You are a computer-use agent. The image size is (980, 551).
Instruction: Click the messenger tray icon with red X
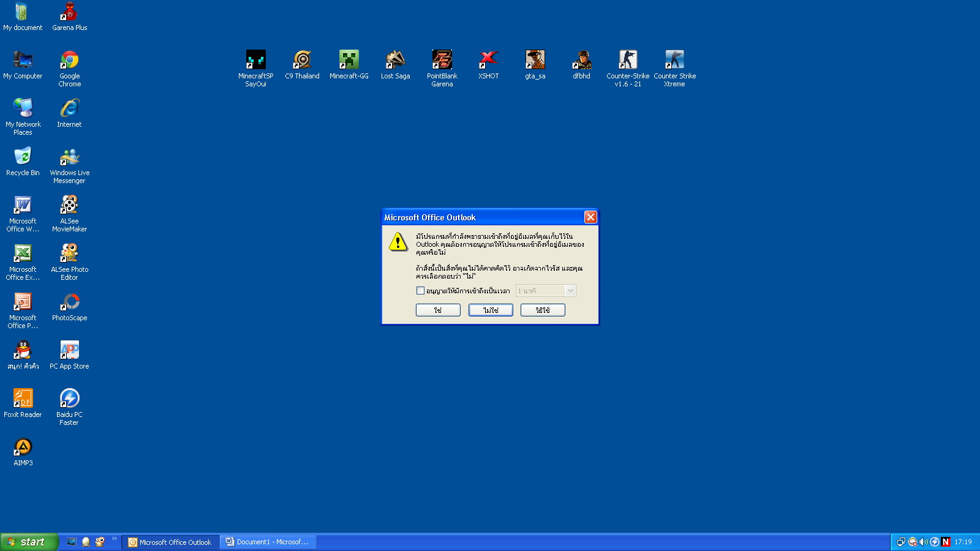tap(912, 542)
